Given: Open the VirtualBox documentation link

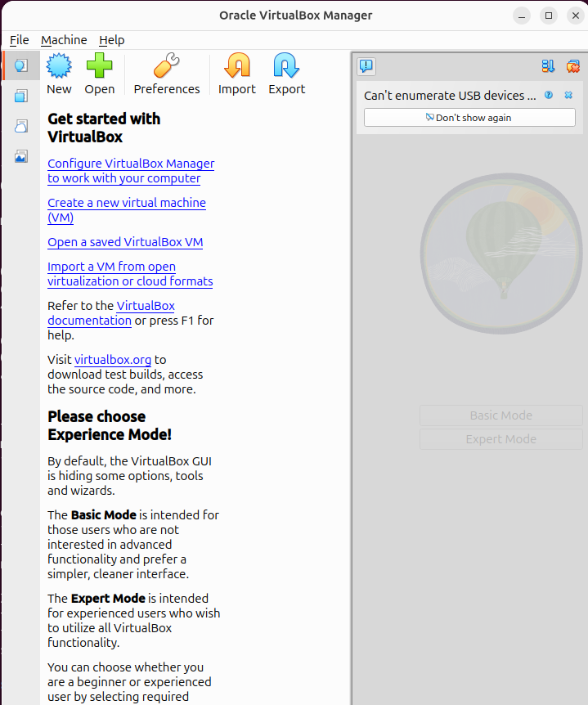Looking at the screenshot, I should (111, 313).
